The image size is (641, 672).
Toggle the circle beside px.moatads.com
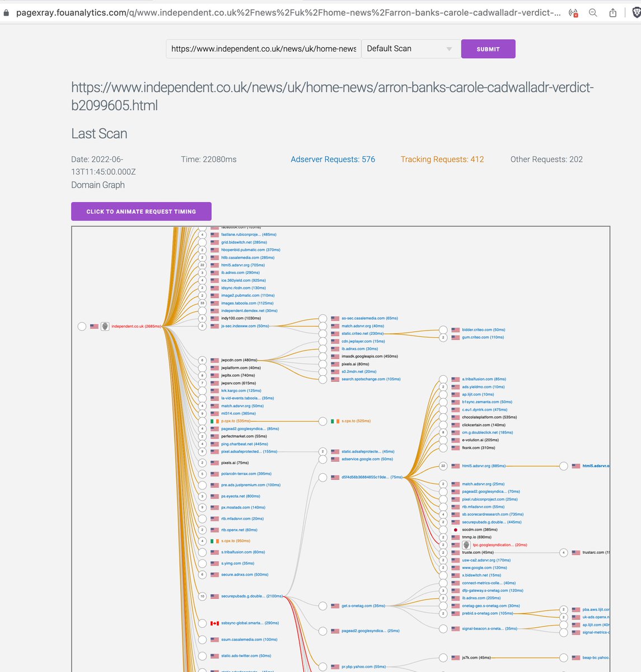[202, 507]
